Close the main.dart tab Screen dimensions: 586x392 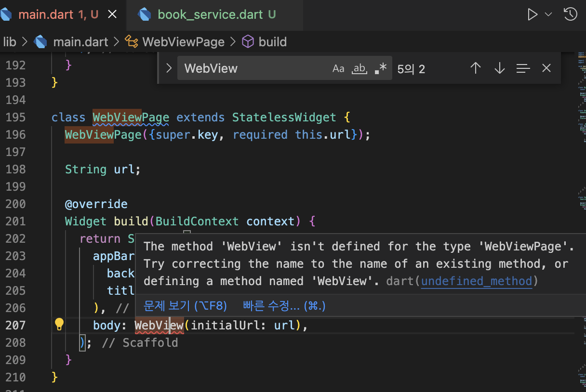pos(112,14)
